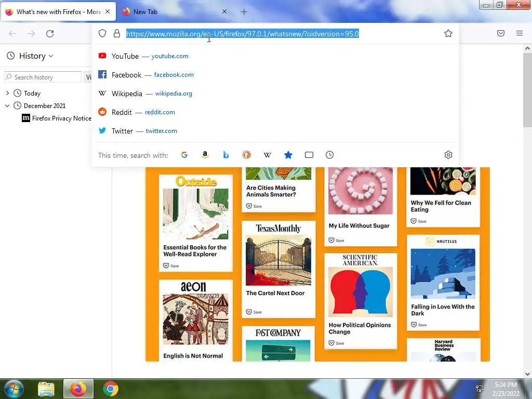The width and height of the screenshot is (532, 399).
Task: Open the Windows Start menu
Action: tap(14, 389)
